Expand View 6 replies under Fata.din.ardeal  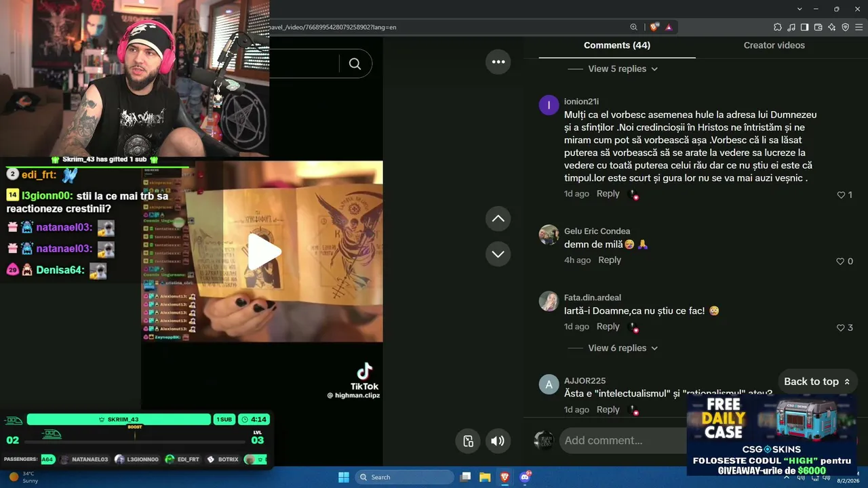click(x=623, y=348)
